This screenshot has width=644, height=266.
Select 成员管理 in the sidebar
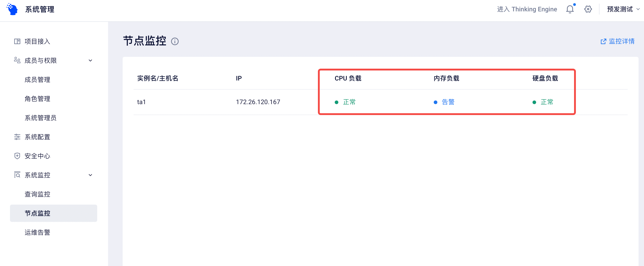pos(37,80)
